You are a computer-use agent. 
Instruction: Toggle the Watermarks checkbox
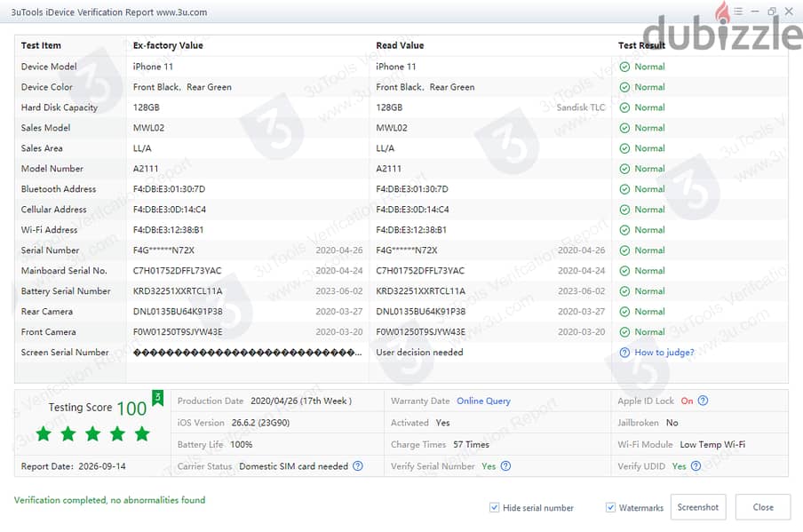click(610, 507)
